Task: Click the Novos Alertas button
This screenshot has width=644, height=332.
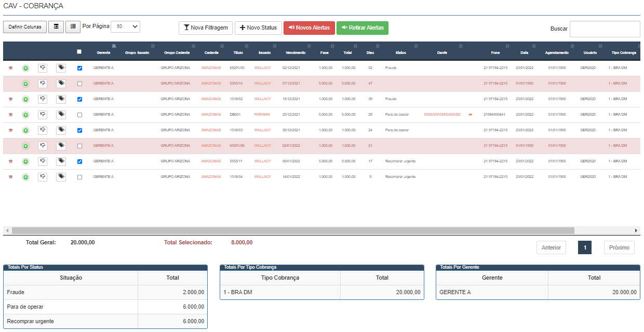Action: [309, 28]
